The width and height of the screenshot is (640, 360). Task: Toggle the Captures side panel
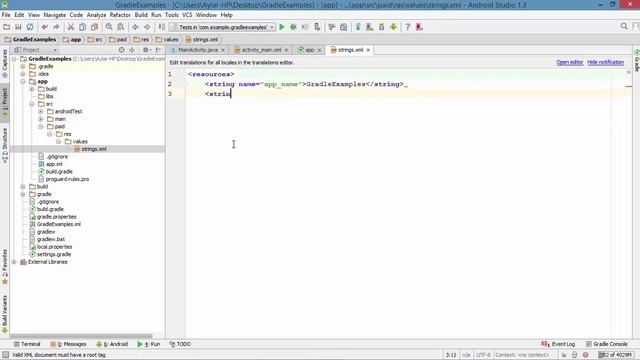(x=5, y=63)
